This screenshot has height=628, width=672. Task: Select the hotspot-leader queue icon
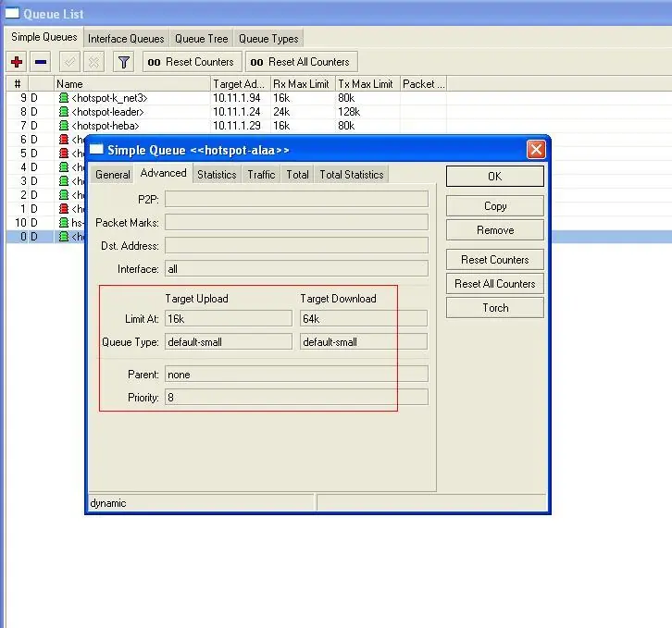(x=64, y=112)
